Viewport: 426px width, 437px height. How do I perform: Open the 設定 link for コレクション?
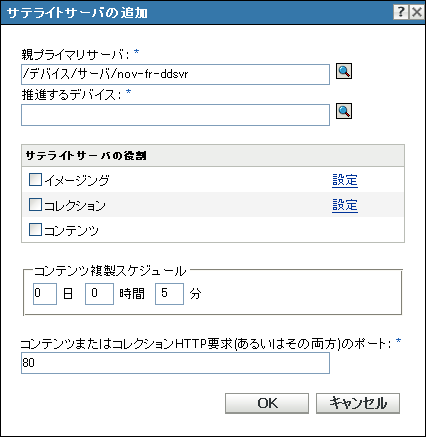[345, 205]
